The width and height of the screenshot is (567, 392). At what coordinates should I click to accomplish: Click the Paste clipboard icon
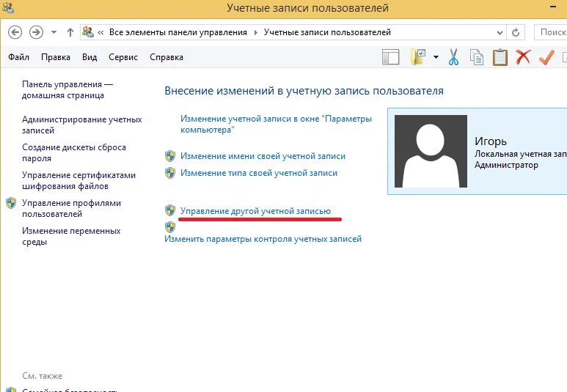[500, 57]
